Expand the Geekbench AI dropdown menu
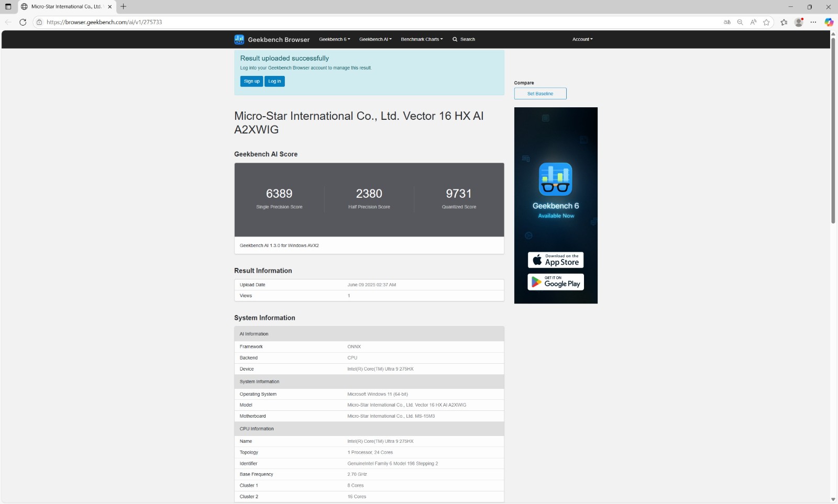838x504 pixels. [376, 39]
